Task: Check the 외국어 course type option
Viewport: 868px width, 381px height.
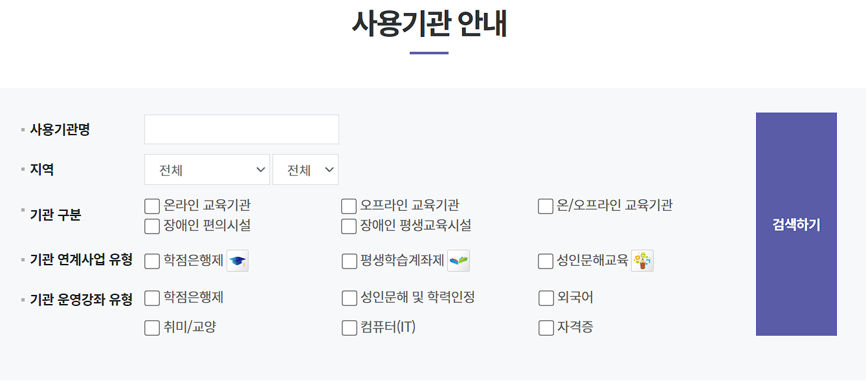Action: click(545, 298)
